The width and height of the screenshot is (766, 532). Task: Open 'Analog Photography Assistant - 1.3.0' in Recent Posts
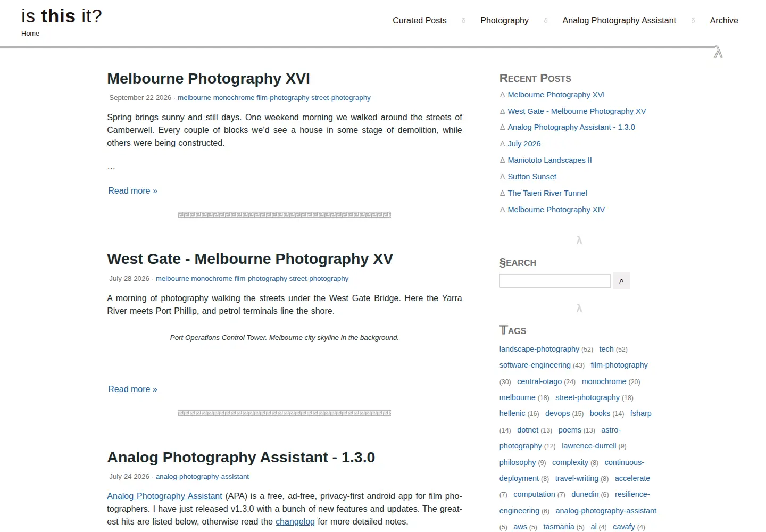tap(571, 127)
